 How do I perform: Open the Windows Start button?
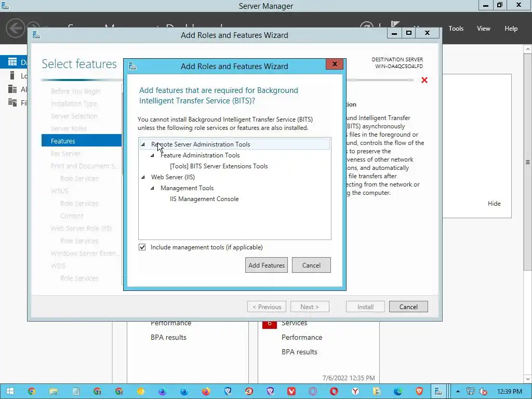[x=10, y=391]
